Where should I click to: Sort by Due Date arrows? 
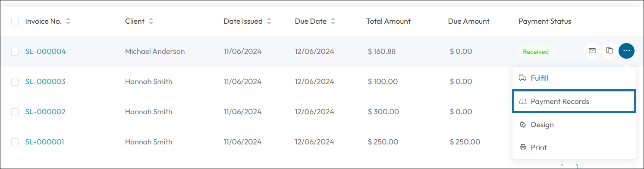tap(333, 21)
